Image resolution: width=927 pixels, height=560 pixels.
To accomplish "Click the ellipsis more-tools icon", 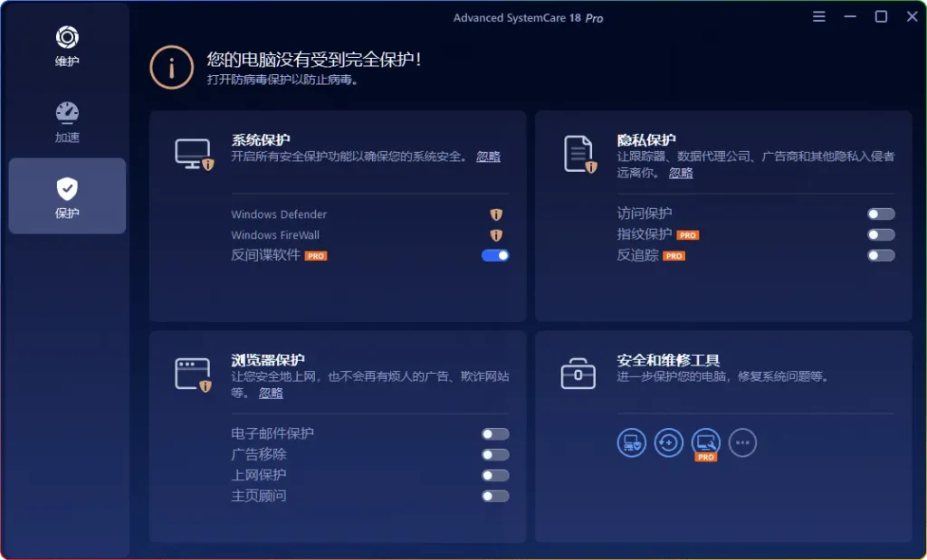I will (742, 442).
